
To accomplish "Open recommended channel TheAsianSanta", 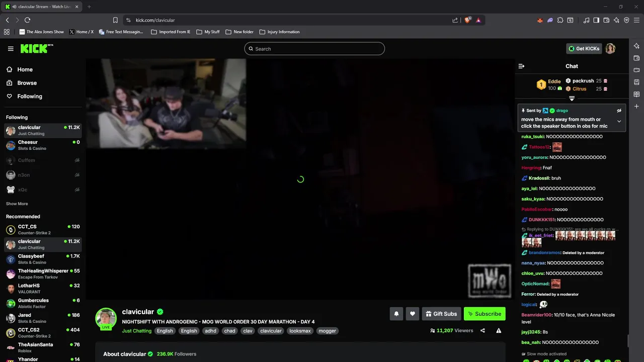I will coord(43,347).
